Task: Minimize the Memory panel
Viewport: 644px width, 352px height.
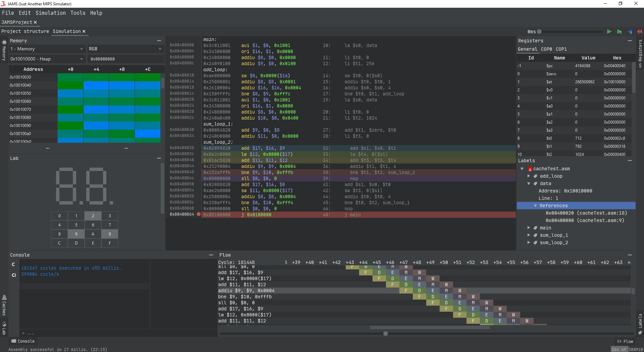Action: tap(159, 41)
